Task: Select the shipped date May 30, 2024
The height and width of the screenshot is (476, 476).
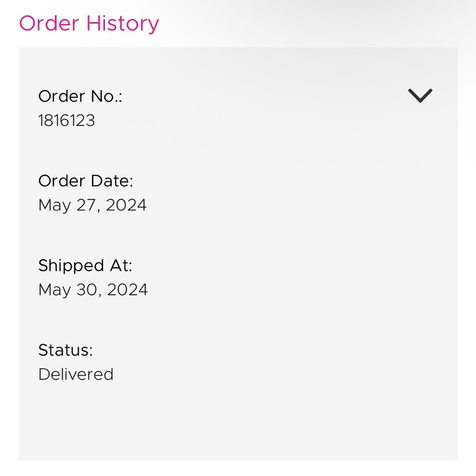Action: 93,290
